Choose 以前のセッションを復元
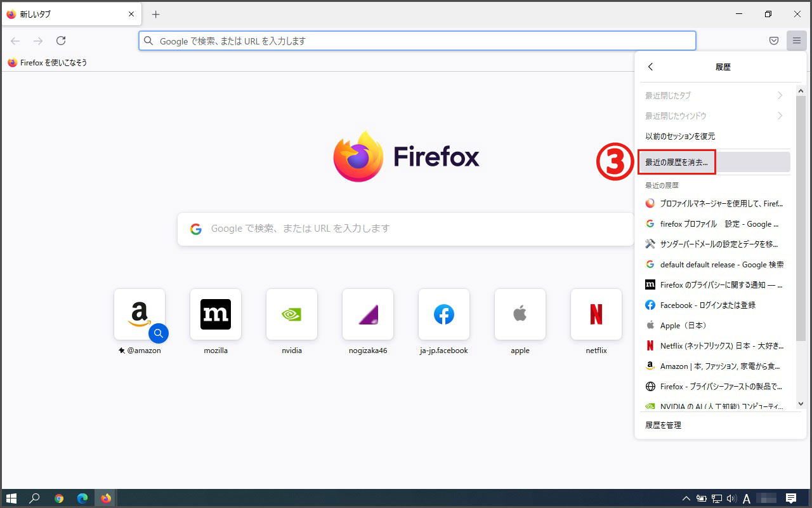The image size is (812, 508). coord(714,136)
